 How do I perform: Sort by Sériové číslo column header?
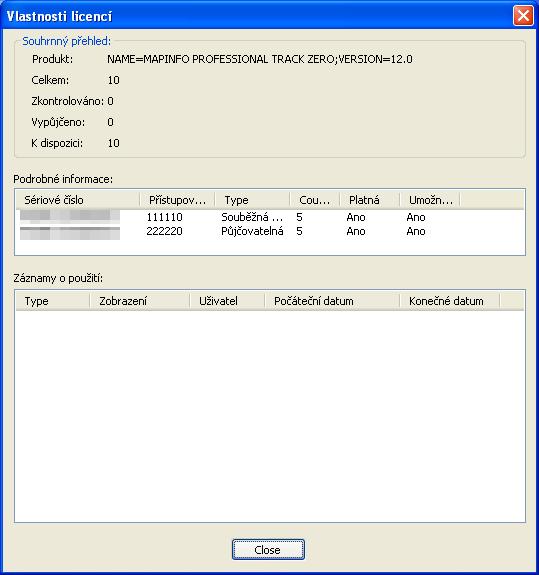78,200
